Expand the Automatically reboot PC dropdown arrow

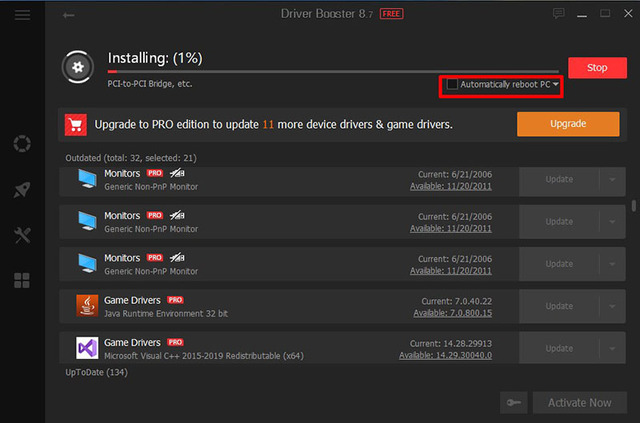point(556,84)
